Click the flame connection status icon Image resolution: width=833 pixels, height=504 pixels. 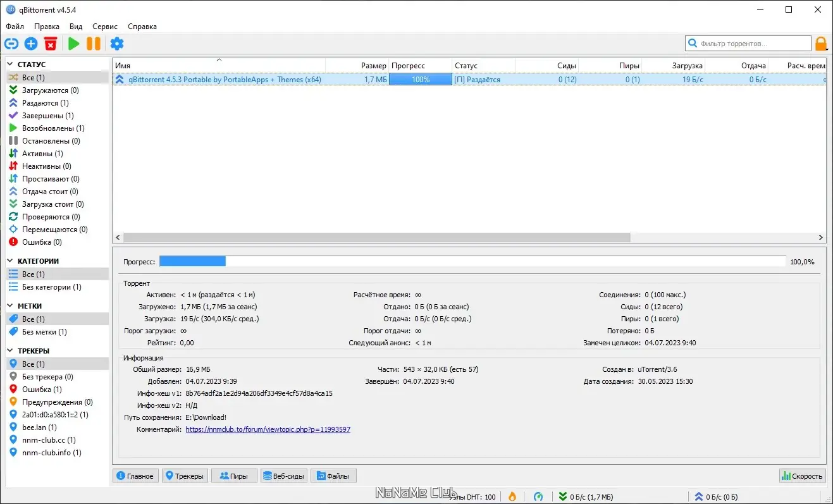(x=512, y=496)
